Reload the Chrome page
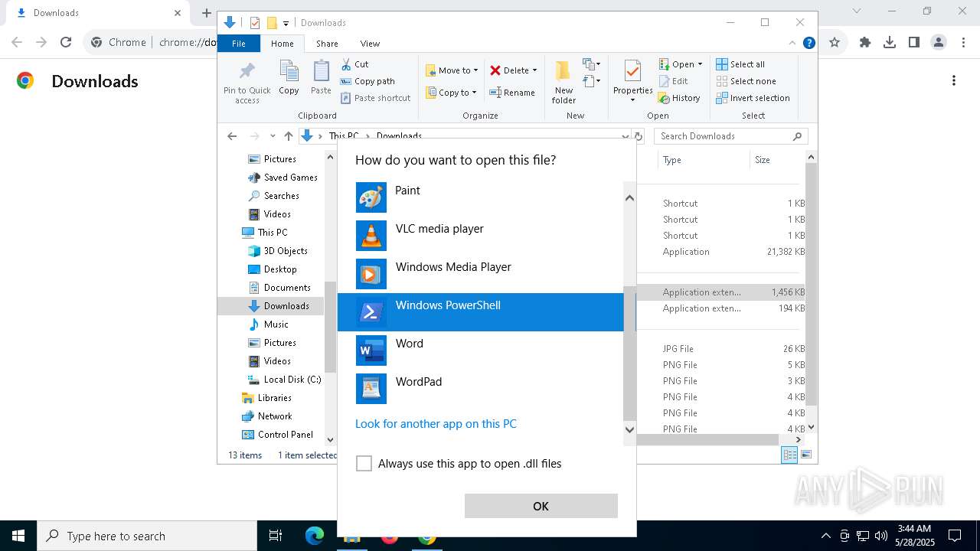The width and height of the screenshot is (980, 551). pos(66,42)
